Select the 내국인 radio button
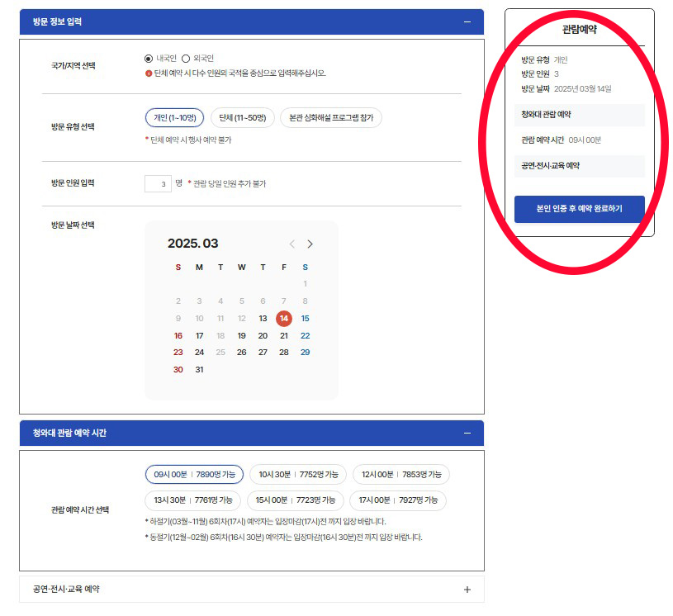The image size is (673, 616). coord(149,59)
